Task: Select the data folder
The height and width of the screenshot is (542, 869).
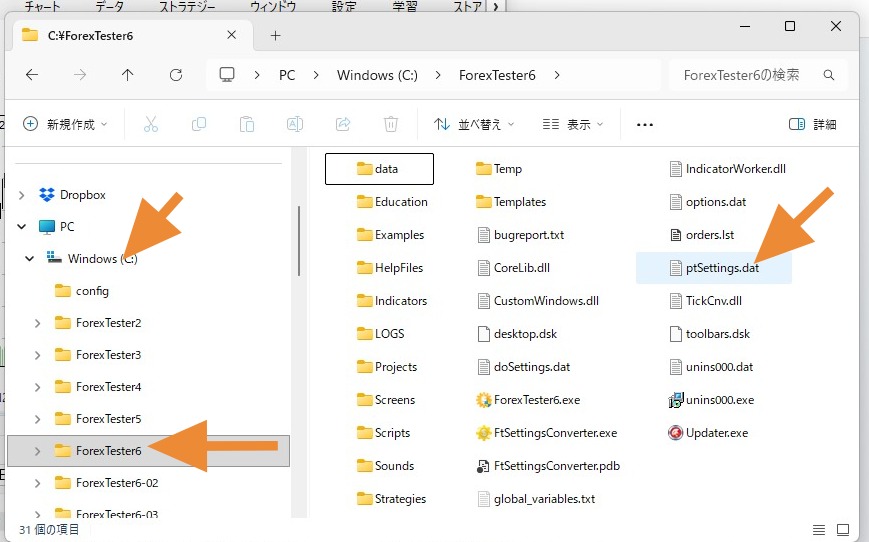Action: 379,169
